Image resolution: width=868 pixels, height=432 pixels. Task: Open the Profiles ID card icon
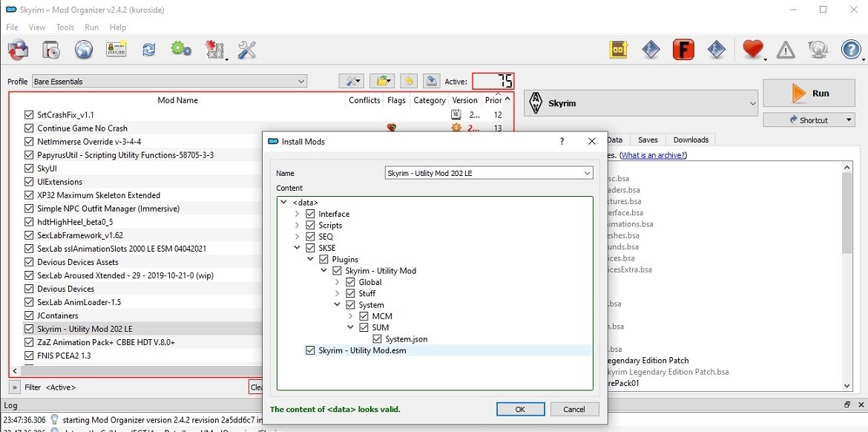click(116, 50)
